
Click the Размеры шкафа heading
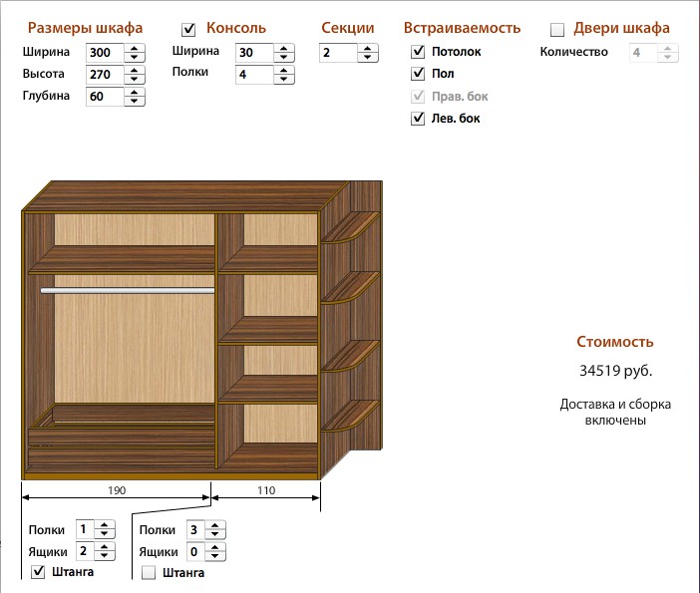click(85, 28)
